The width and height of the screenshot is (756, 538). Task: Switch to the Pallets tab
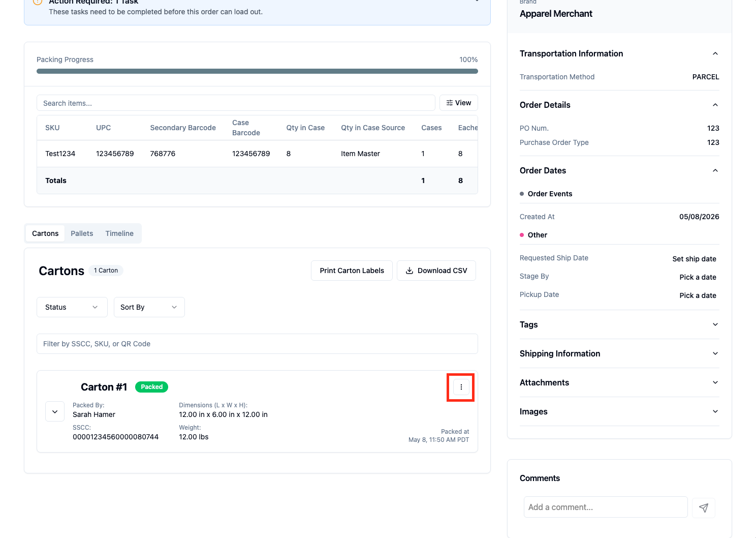tap(82, 233)
